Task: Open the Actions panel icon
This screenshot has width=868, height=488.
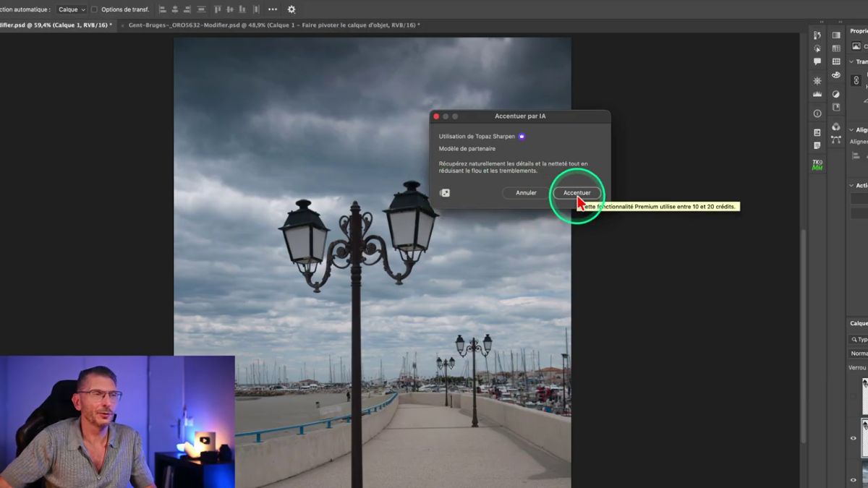Action: [x=817, y=49]
